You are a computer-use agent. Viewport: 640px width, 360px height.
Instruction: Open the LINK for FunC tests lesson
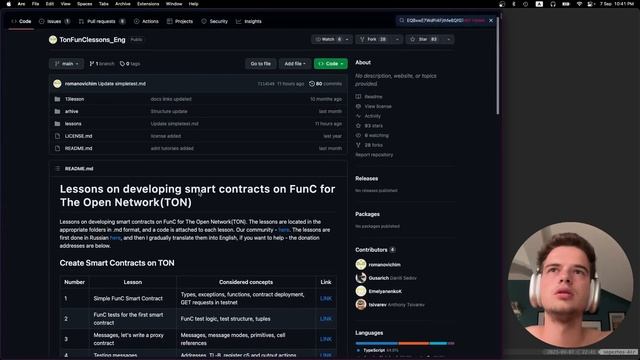click(326, 319)
